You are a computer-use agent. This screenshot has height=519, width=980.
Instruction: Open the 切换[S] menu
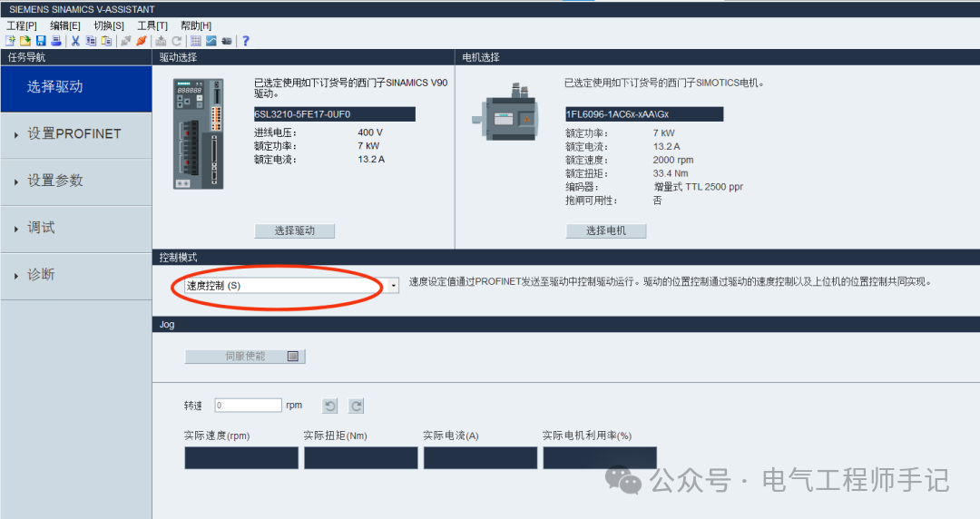tap(109, 25)
